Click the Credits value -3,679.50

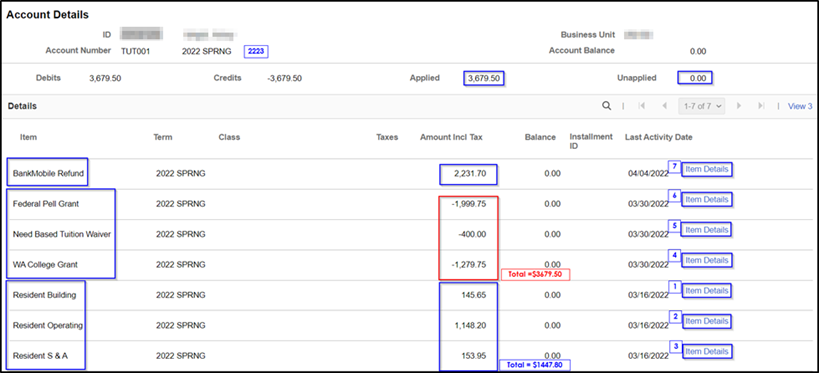(x=284, y=78)
